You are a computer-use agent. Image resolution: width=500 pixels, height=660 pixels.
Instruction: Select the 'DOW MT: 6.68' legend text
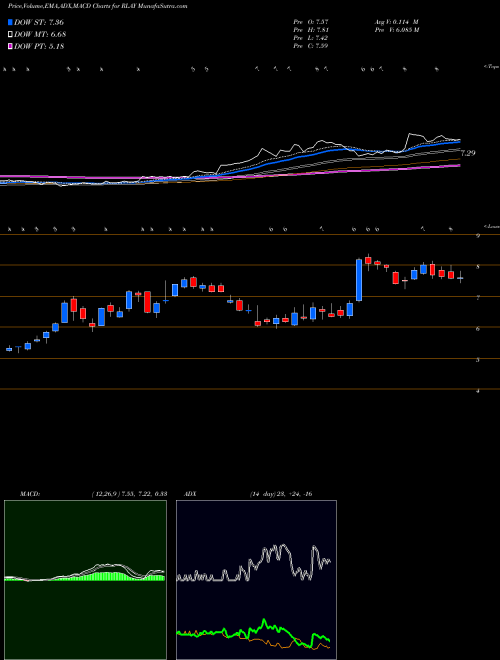[40, 35]
